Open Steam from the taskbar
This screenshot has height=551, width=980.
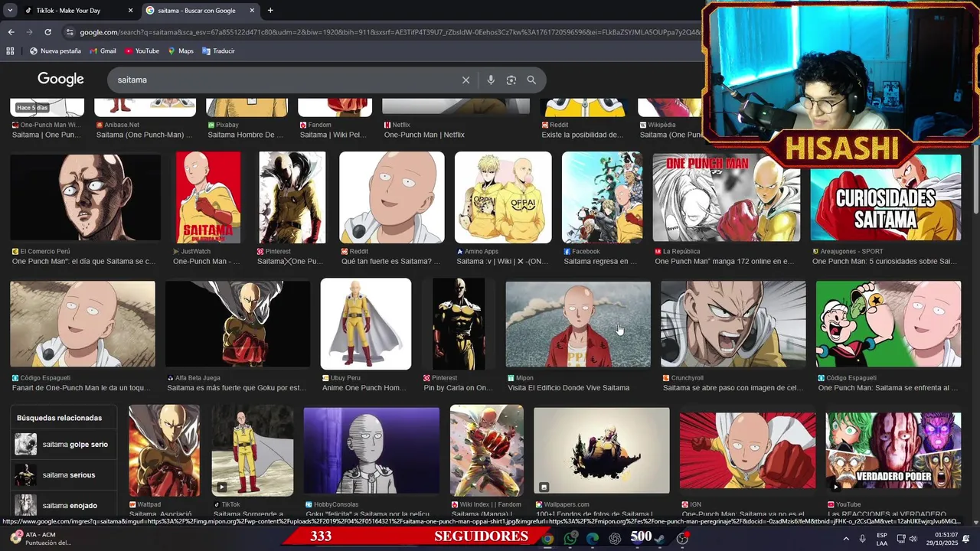(x=660, y=539)
